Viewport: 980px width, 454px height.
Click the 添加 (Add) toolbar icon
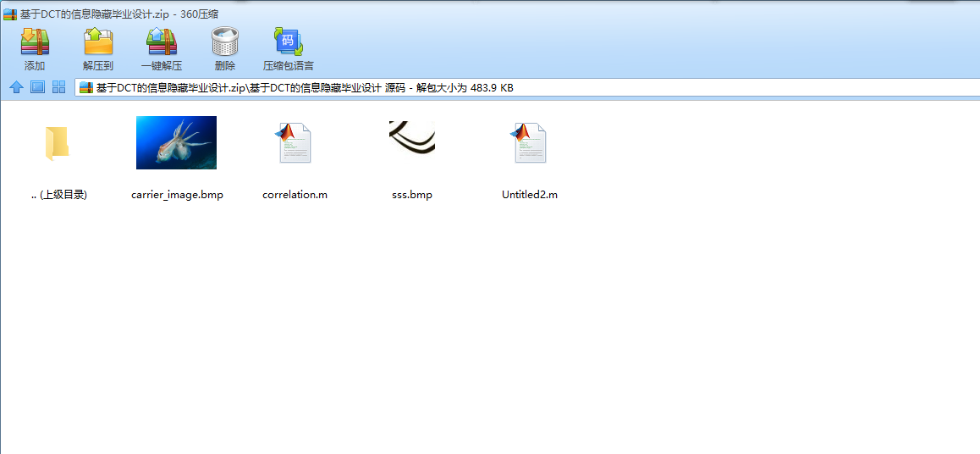pyautogui.click(x=35, y=42)
